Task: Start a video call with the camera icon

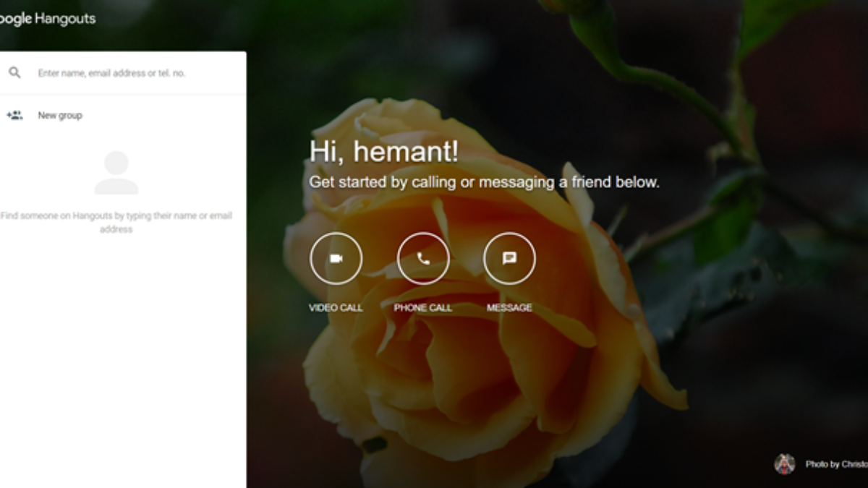Action: coord(336,258)
